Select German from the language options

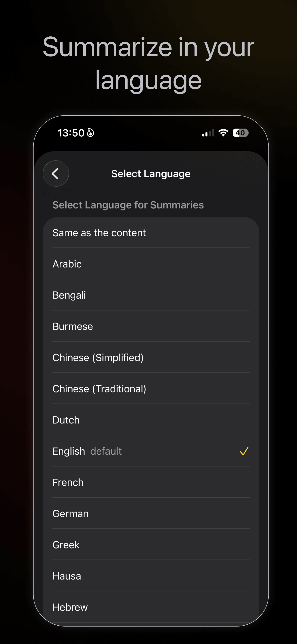[x=70, y=513]
